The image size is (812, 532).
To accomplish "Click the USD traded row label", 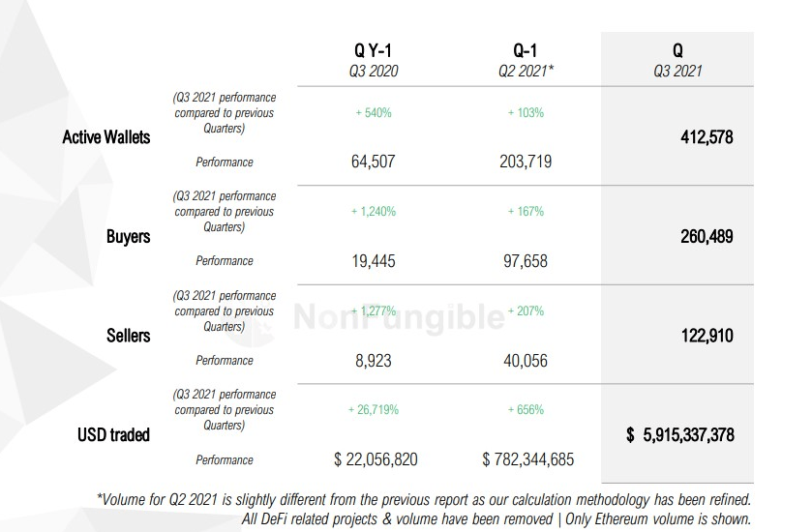I will [x=114, y=435].
